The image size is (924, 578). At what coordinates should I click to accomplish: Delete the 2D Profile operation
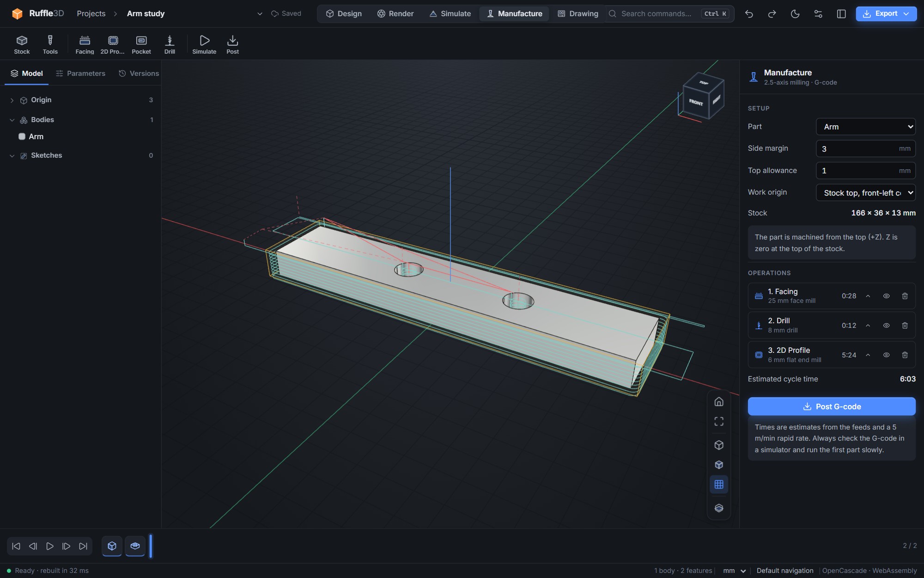click(x=905, y=355)
